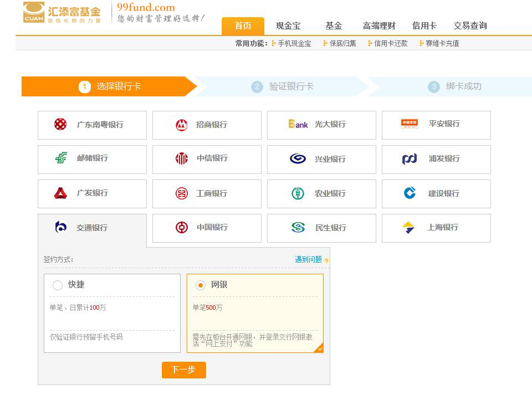Click the Agricultural Bank (农业银行) green logo
Screen dimensions: 532x400
(298, 193)
